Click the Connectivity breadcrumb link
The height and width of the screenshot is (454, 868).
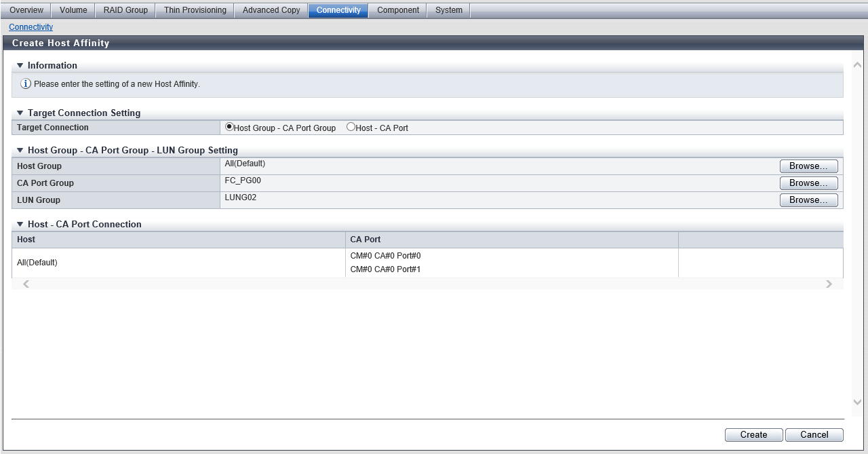31,27
